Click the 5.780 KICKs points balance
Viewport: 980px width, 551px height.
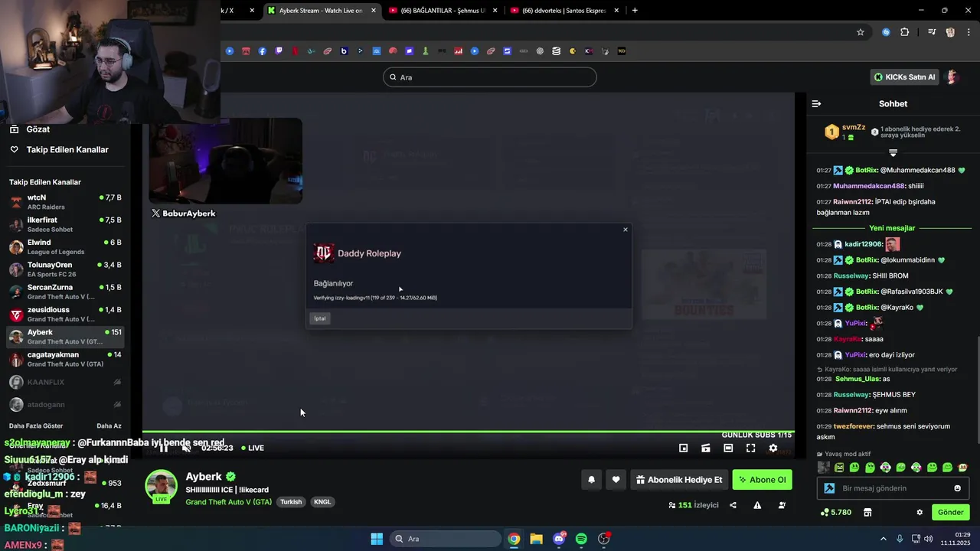[836, 512]
